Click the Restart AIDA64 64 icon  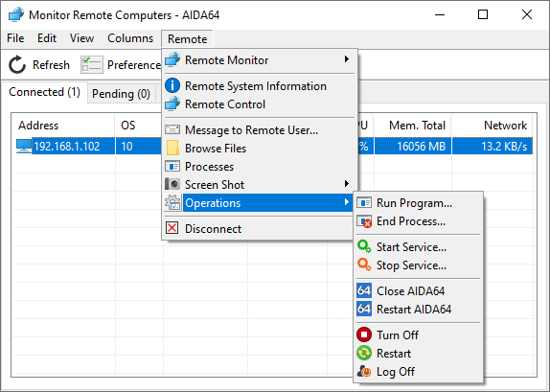click(364, 309)
